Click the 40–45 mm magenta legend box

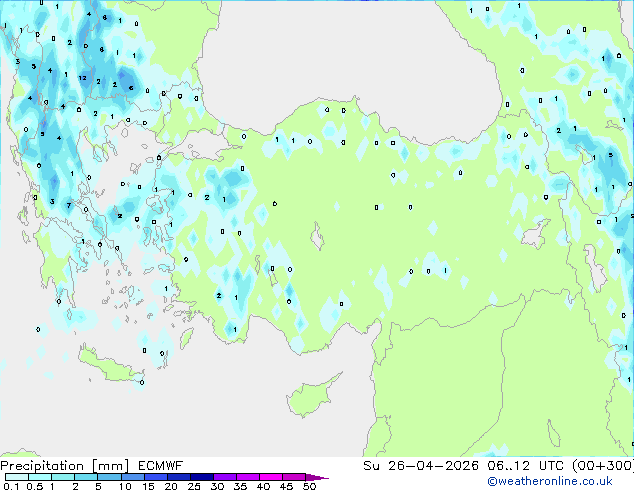(x=271, y=477)
